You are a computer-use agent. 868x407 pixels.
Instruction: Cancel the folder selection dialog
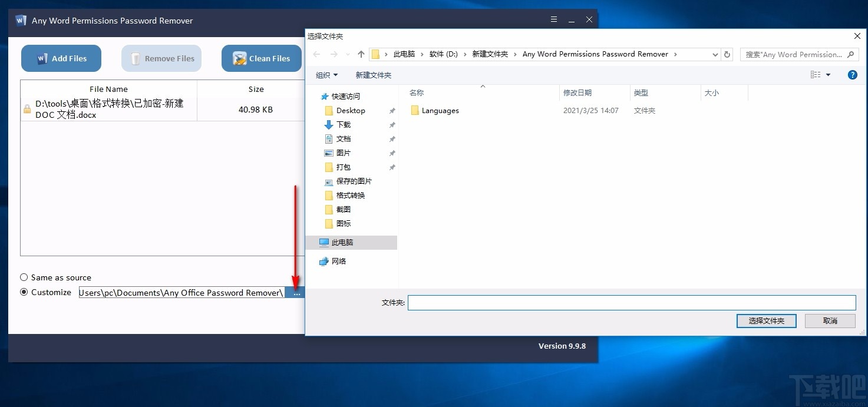click(x=830, y=320)
